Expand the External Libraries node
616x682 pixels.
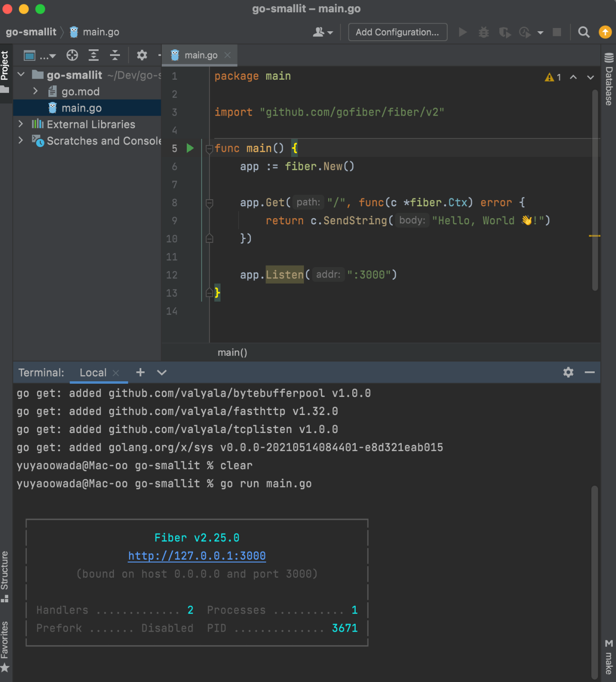[x=21, y=124]
